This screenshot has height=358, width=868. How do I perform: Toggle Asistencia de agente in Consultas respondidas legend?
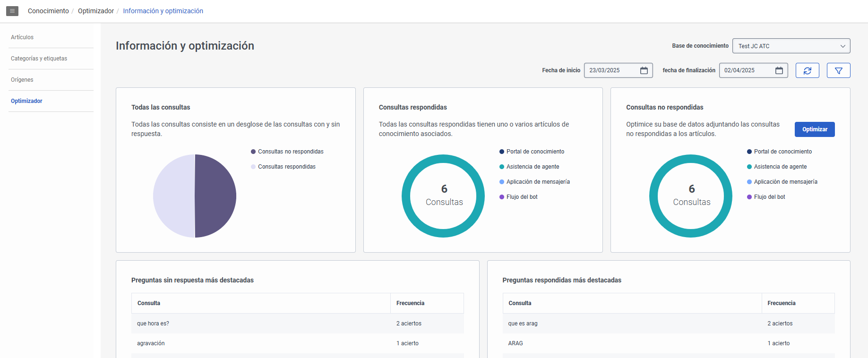(x=529, y=167)
